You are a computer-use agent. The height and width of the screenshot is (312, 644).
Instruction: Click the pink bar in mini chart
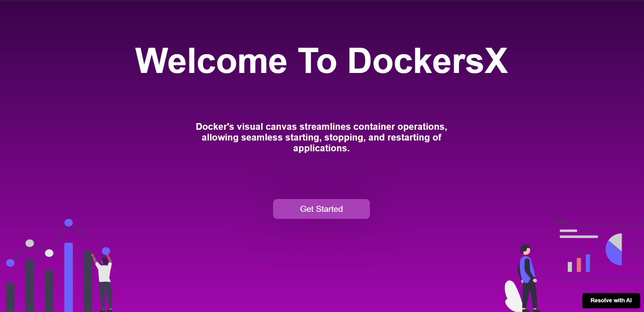[579, 265]
